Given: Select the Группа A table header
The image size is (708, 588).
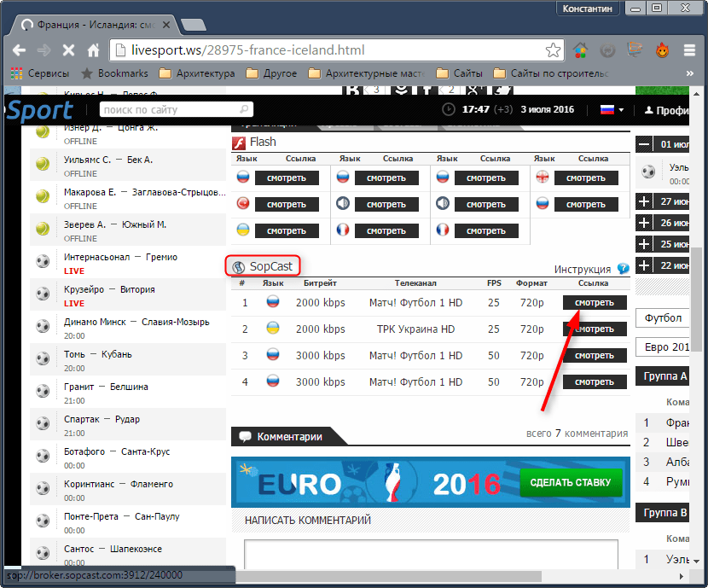Looking at the screenshot, I should [663, 376].
